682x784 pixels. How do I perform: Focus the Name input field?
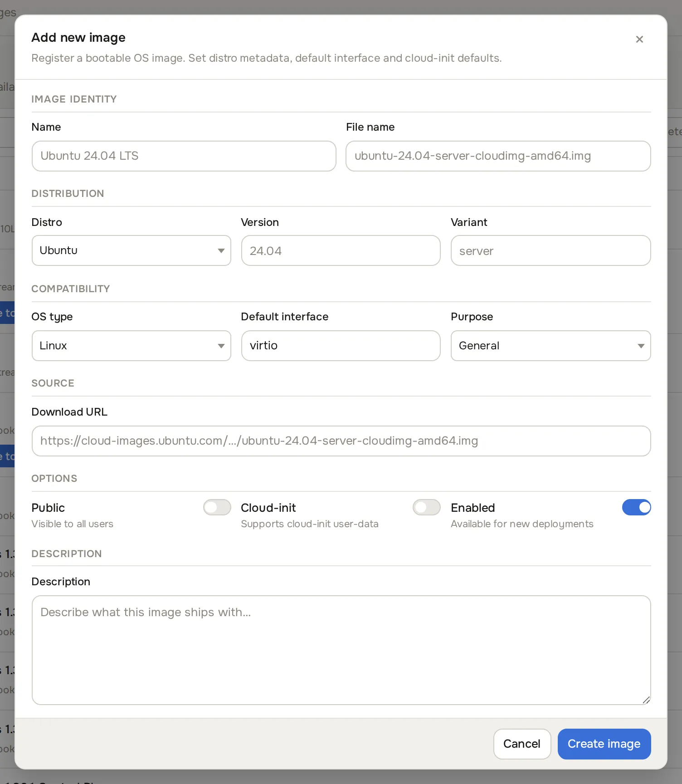[x=184, y=156]
